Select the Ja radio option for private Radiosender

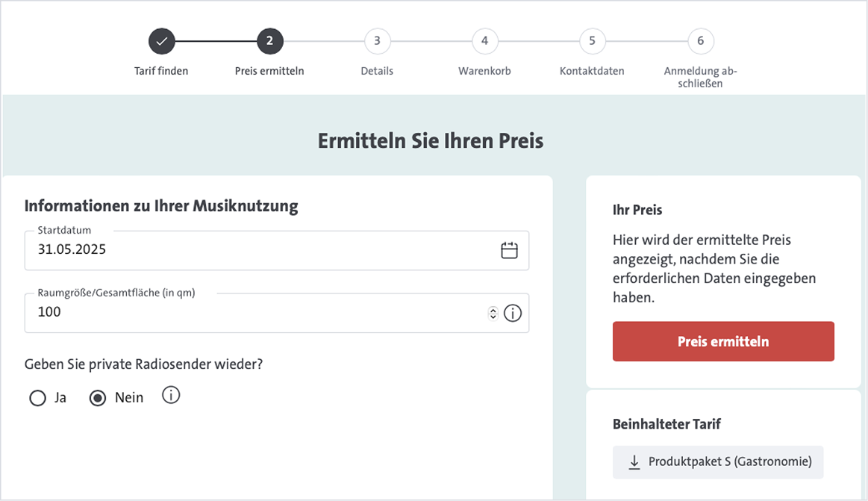click(37, 398)
